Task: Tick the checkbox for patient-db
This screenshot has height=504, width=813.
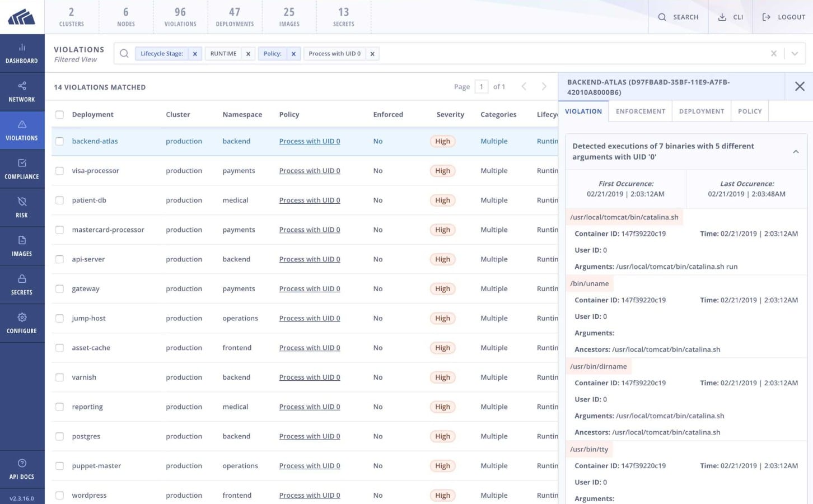Action: (59, 200)
